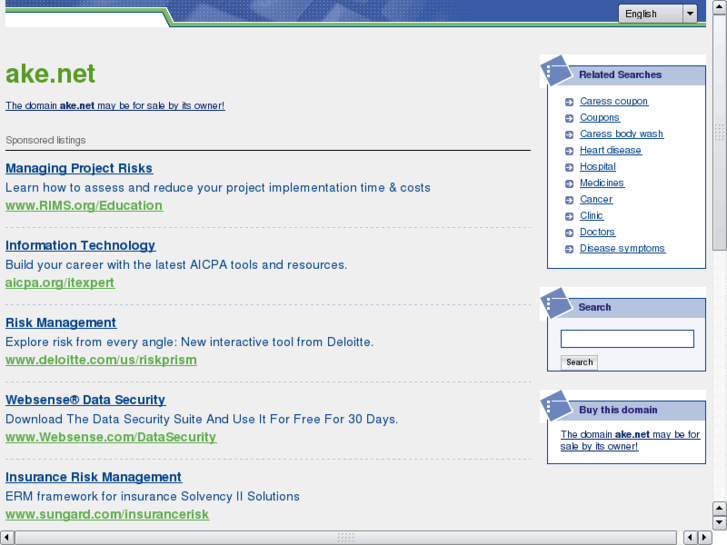
Task: Click arrow icon beside Caress body wash
Action: pos(569,135)
